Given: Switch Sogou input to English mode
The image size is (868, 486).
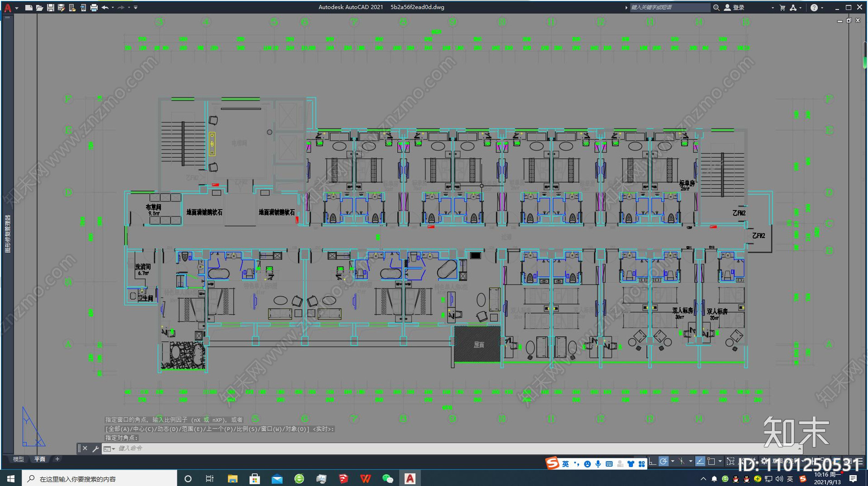Looking at the screenshot, I should pyautogui.click(x=565, y=464).
